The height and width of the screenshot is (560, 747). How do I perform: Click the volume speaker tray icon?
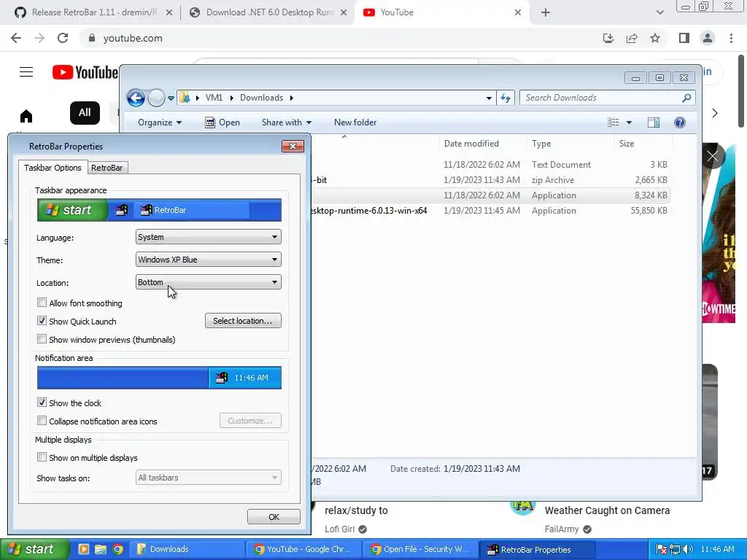(x=688, y=549)
